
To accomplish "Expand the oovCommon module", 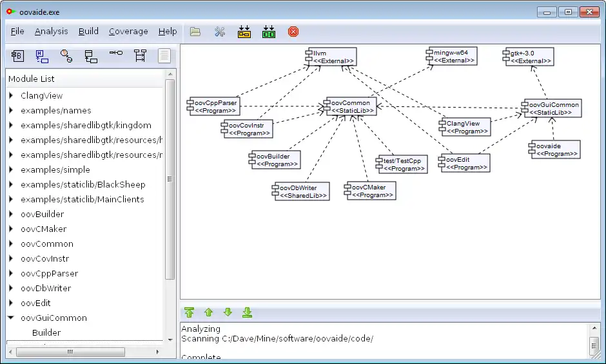I will pyautogui.click(x=11, y=244).
